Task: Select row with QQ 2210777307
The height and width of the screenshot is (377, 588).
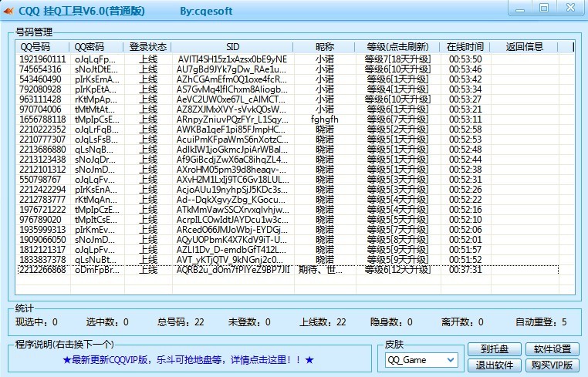Action: coord(288,140)
